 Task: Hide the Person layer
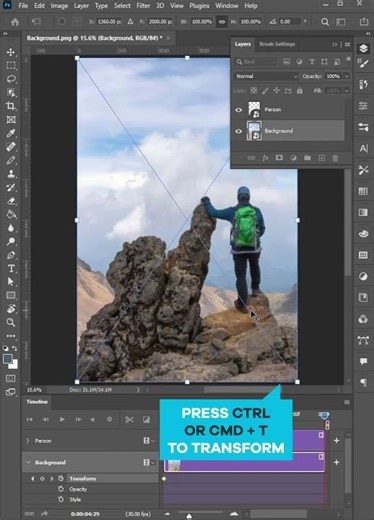pos(239,110)
